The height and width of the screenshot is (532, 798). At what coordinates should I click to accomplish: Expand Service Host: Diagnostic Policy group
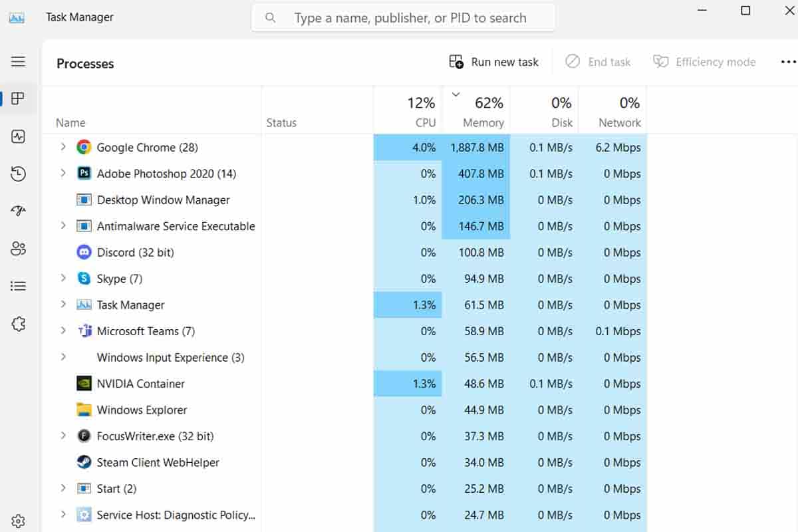tap(63, 514)
